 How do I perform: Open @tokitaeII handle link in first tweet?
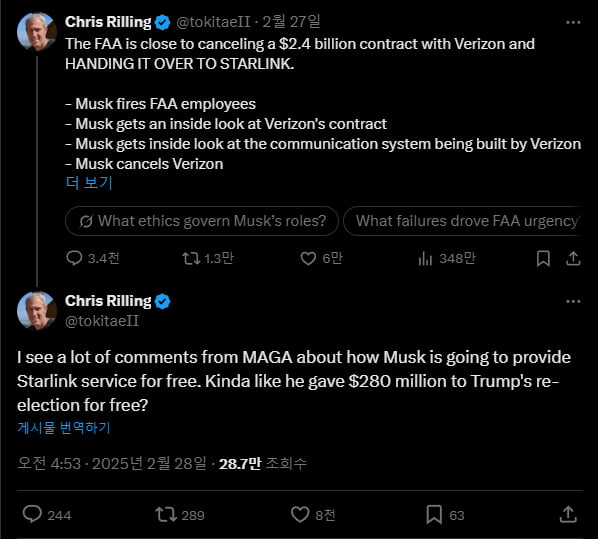click(x=213, y=22)
